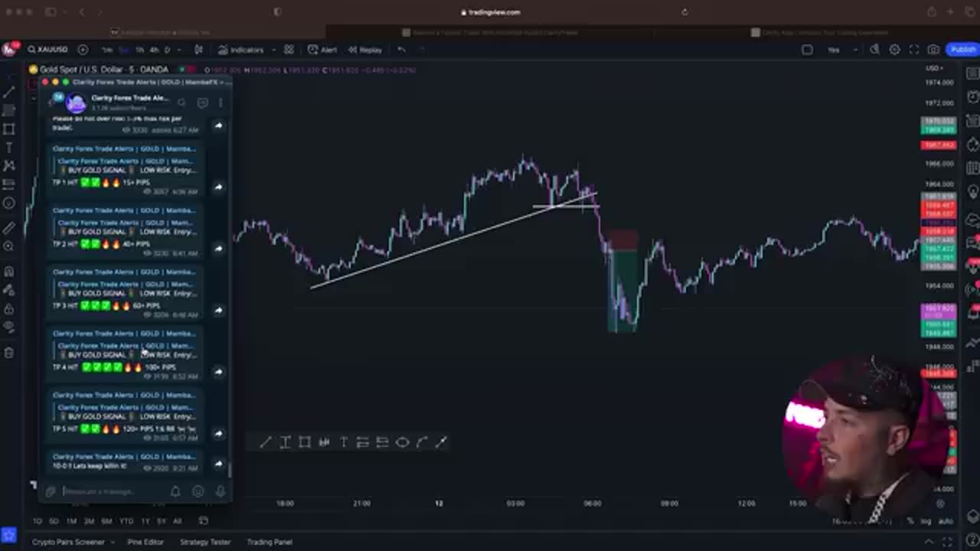Open the USD currency dropdown on price scale
Image resolution: width=980 pixels, height=551 pixels.
point(933,69)
